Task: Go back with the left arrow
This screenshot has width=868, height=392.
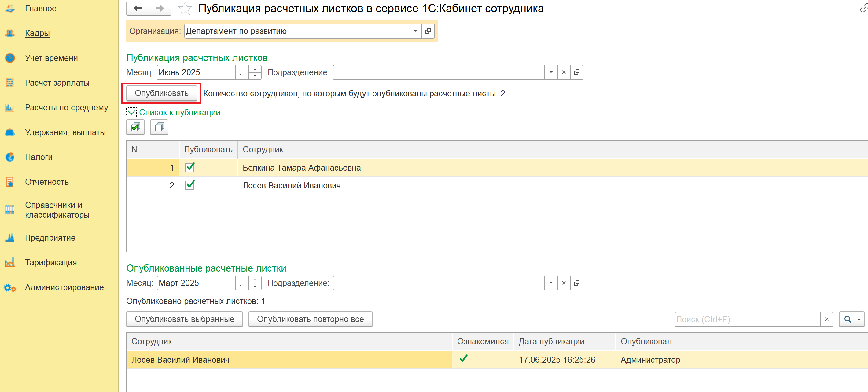Action: point(138,9)
